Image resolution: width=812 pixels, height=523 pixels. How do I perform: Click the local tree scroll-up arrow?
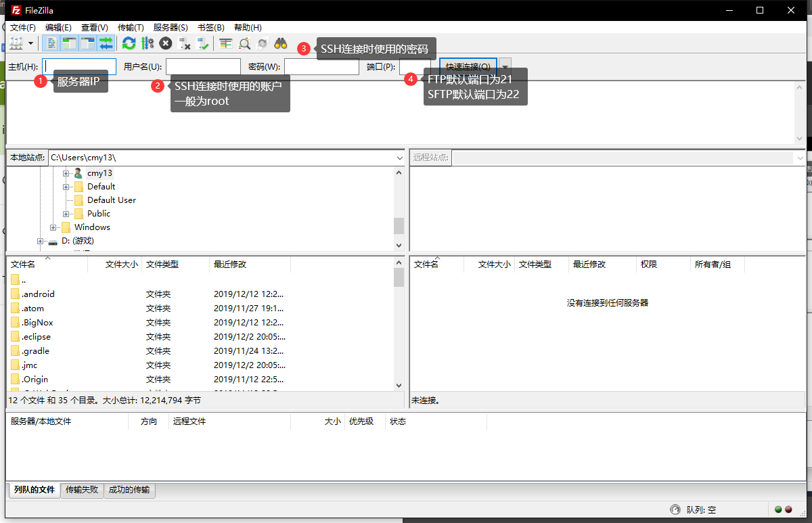tap(399, 172)
